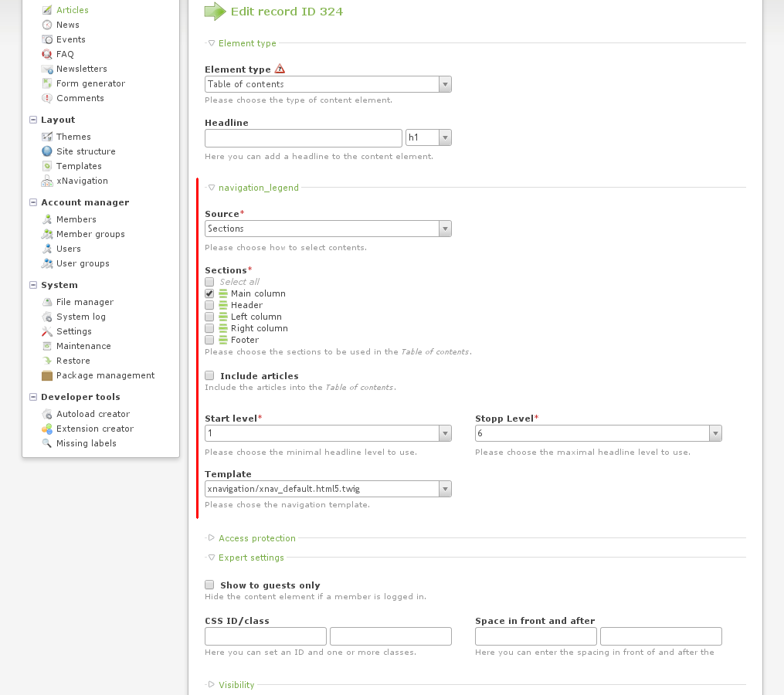Open the Missing labels link
Image resolution: width=784 pixels, height=695 pixels.
(x=86, y=443)
